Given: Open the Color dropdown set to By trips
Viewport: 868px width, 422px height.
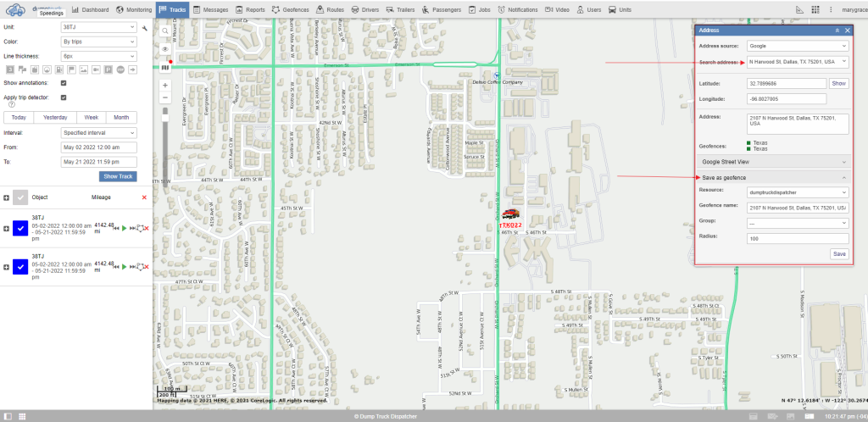Looking at the screenshot, I should [98, 42].
